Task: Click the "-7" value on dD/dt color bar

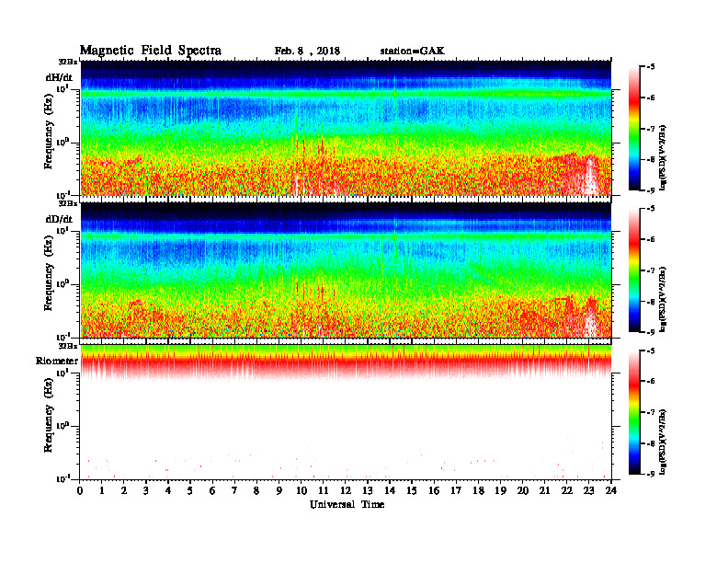Action: click(x=651, y=270)
